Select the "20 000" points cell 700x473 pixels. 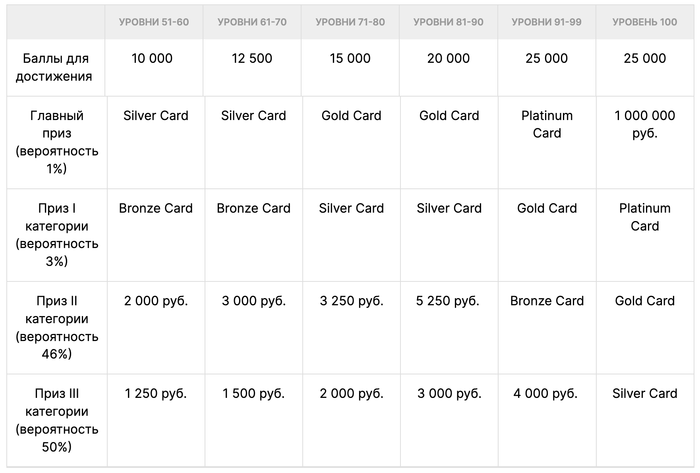coord(448,59)
